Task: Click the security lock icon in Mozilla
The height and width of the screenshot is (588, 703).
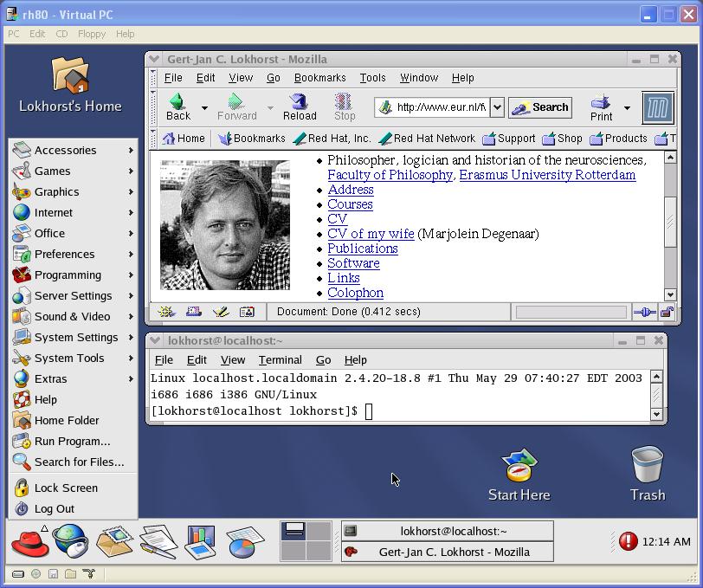Action: click(668, 312)
